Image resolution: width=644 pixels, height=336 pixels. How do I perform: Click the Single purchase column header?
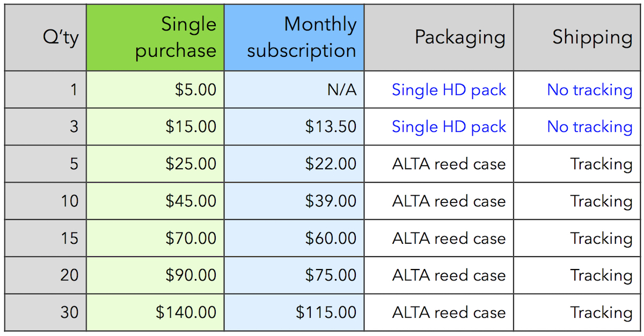point(155,38)
